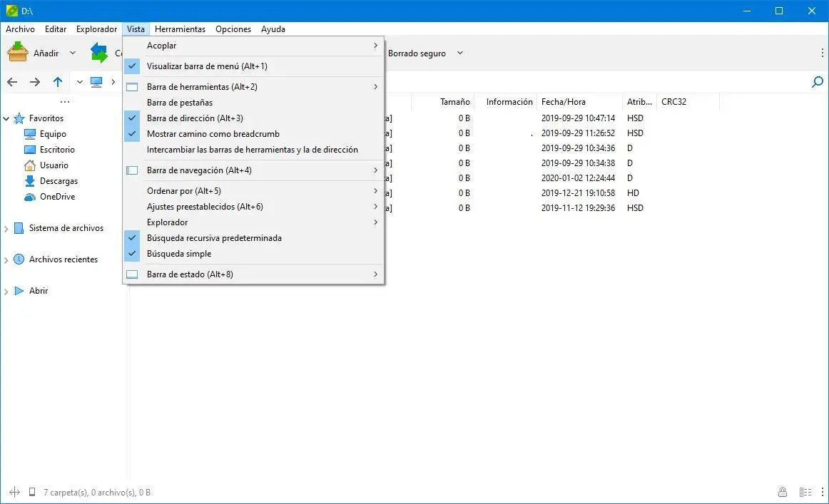The width and height of the screenshot is (829, 504).
Task: Click status text 7 carpeta(s), 0 archivo(s)
Action: pyautogui.click(x=97, y=493)
